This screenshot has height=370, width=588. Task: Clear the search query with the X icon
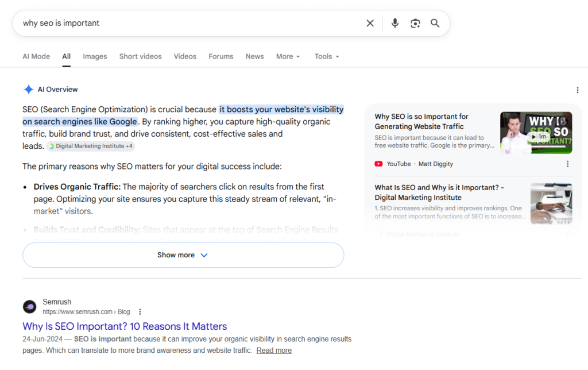tap(370, 23)
